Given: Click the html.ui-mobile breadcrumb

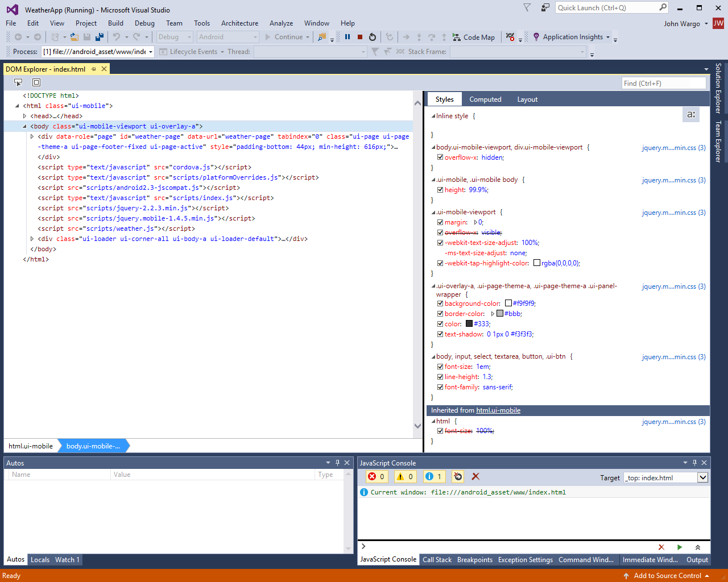Looking at the screenshot, I should tap(31, 446).
